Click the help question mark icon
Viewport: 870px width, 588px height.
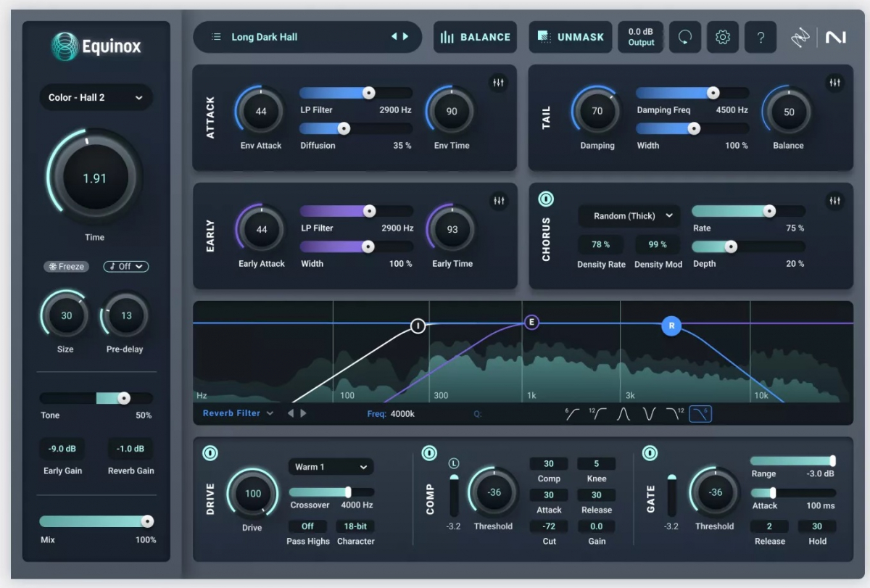(x=760, y=37)
